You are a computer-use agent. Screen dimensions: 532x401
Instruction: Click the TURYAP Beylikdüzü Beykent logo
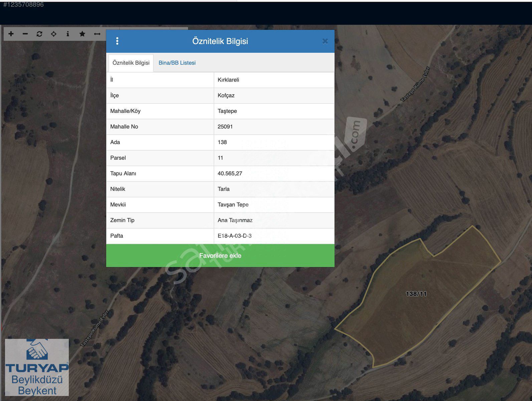pyautogui.click(x=37, y=367)
